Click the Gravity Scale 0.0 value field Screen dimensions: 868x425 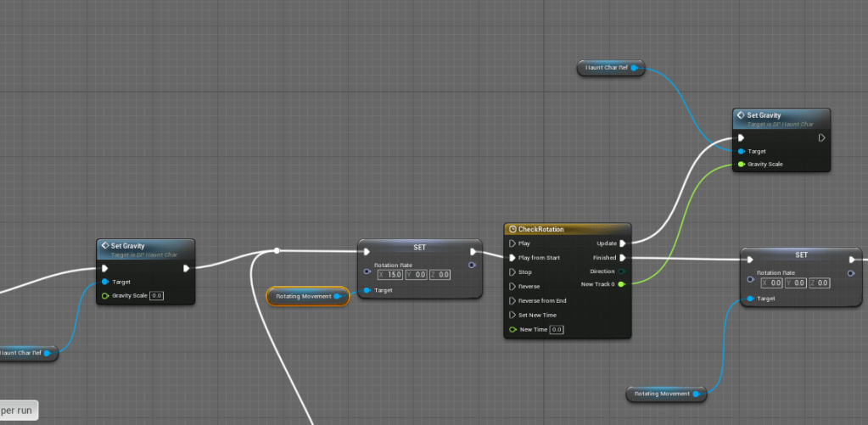point(157,296)
